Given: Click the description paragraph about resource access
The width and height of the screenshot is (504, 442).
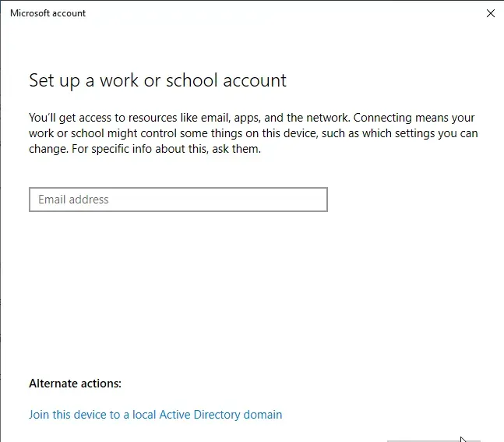Looking at the screenshot, I should point(253,133).
